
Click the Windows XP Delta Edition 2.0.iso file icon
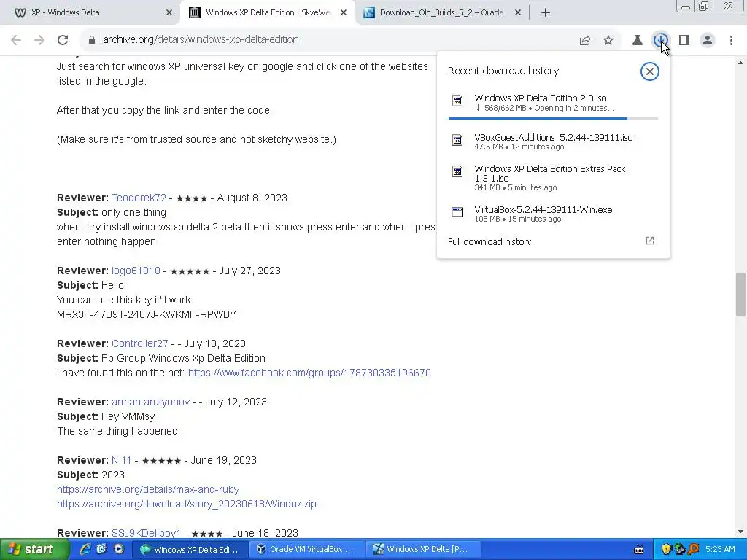(457, 101)
